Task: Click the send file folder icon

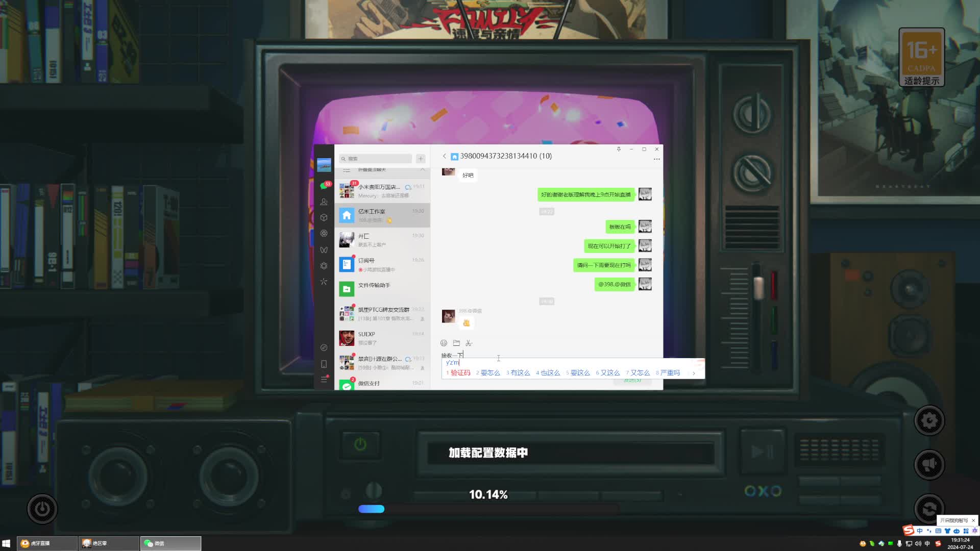Action: [456, 343]
